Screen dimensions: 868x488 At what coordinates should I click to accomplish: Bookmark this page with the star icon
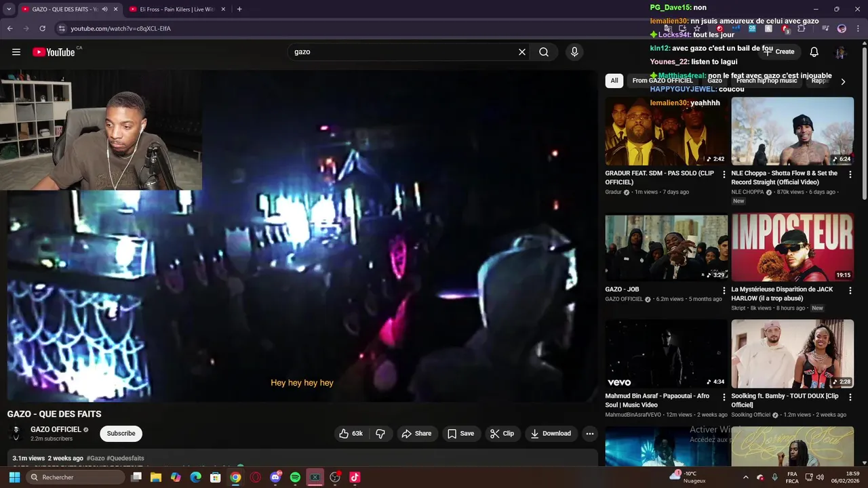tap(697, 28)
